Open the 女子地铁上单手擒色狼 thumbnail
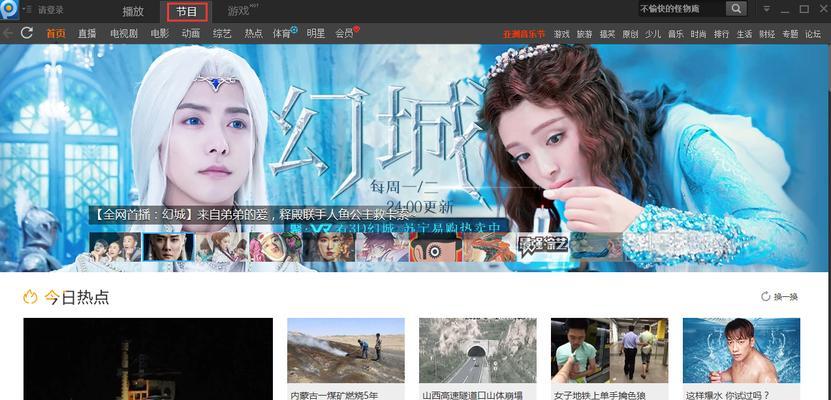 click(x=609, y=350)
